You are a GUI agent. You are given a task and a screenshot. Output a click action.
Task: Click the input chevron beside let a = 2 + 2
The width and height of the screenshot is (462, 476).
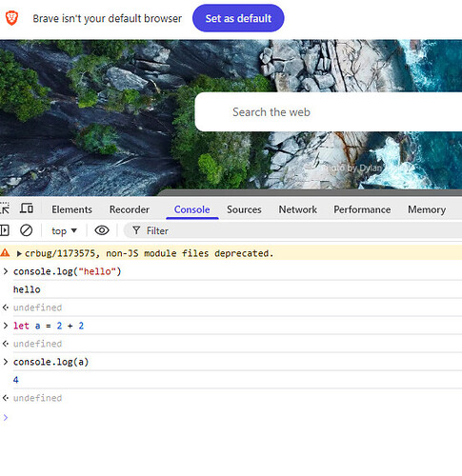pos(5,326)
